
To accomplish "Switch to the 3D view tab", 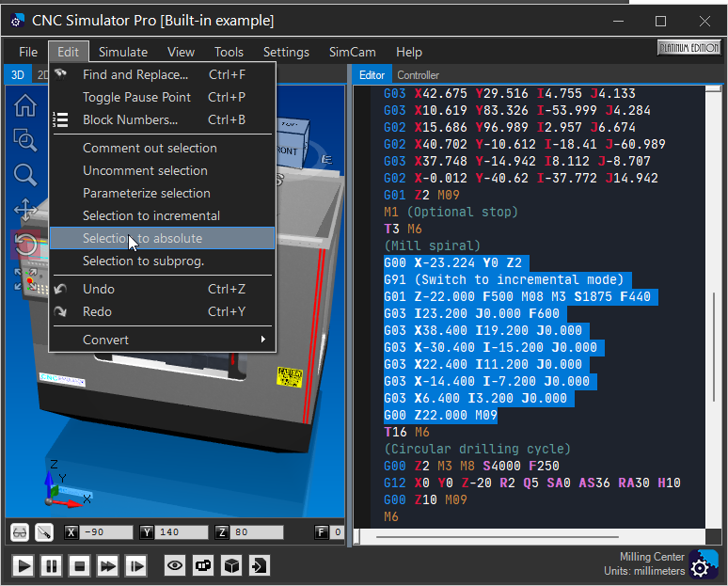I will (x=18, y=74).
